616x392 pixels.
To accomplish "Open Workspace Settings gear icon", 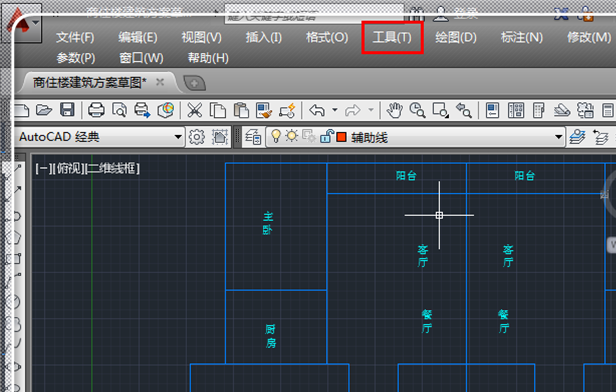I will [196, 137].
